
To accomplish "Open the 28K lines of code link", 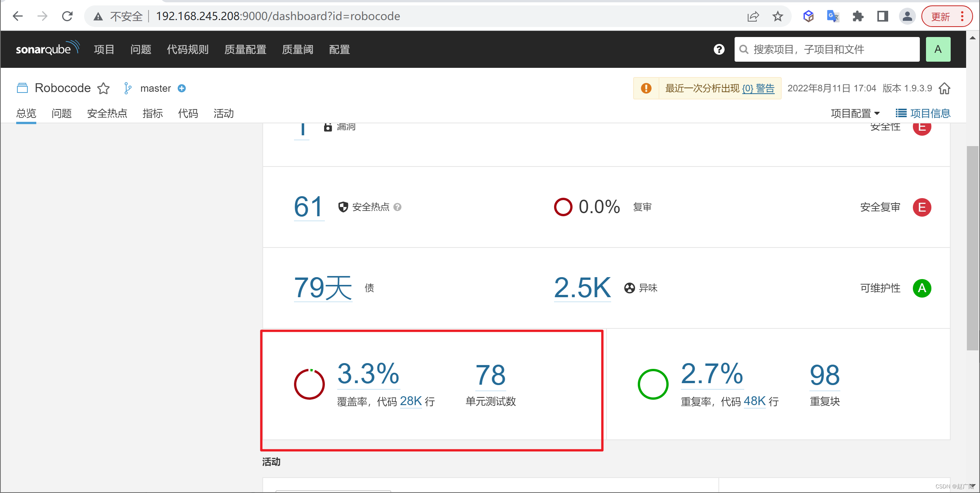I will point(411,401).
